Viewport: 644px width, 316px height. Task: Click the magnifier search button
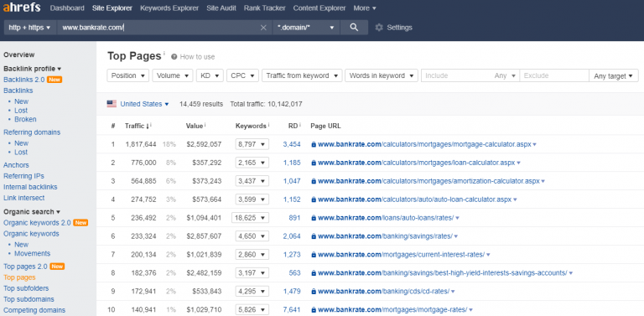point(354,28)
